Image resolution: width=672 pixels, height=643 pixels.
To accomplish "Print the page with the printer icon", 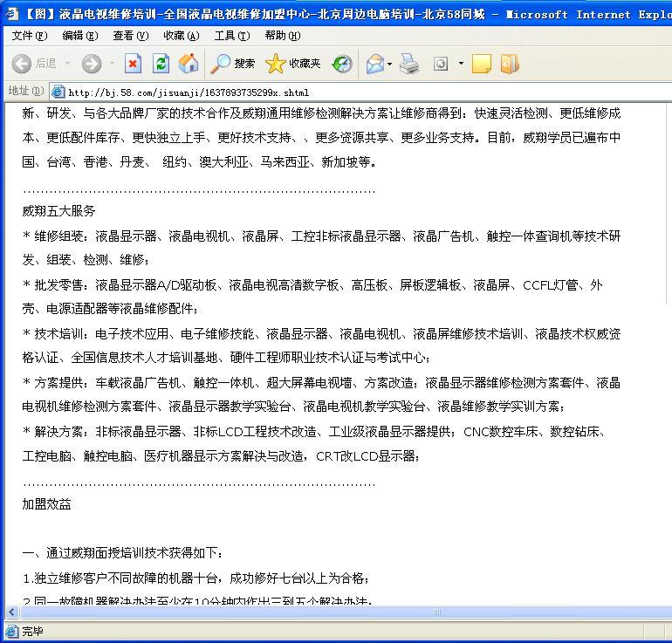I will click(409, 64).
